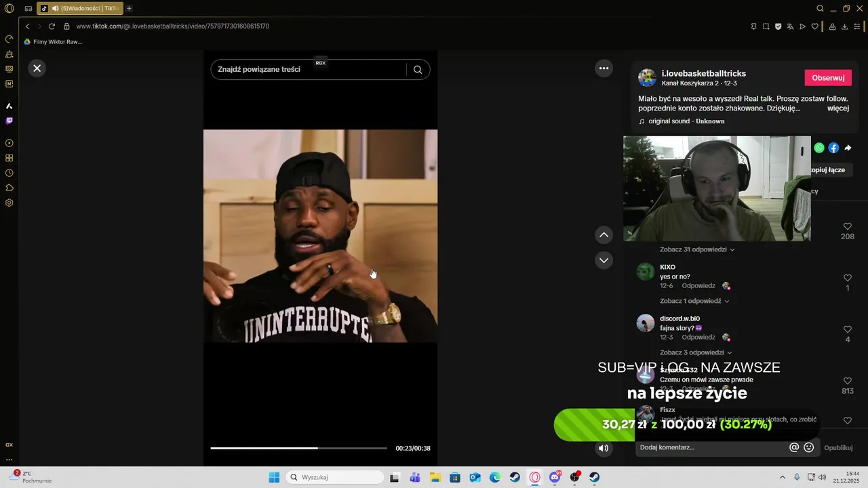Screen dimensions: 868x488
Task: Focus the 'Dodaj komentarz...' field
Action: 712,447
